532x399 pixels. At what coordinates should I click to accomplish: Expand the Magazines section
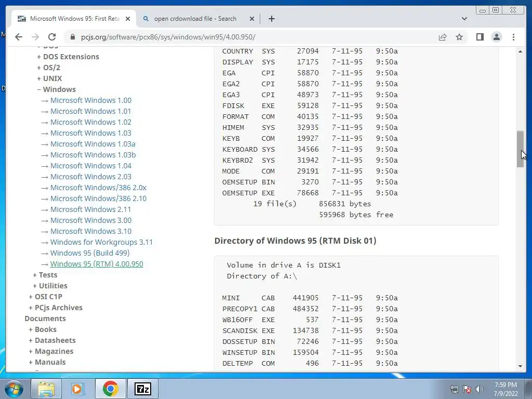51,351
